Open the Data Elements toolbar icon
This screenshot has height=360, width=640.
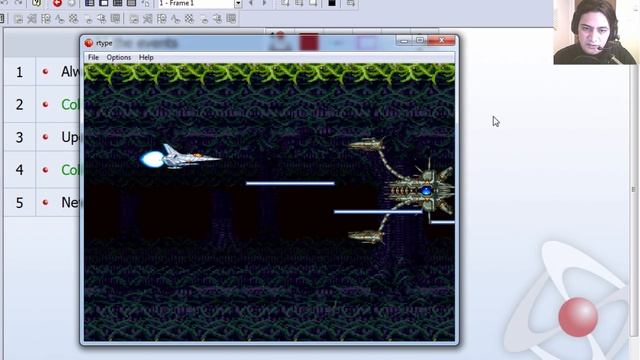145,3
